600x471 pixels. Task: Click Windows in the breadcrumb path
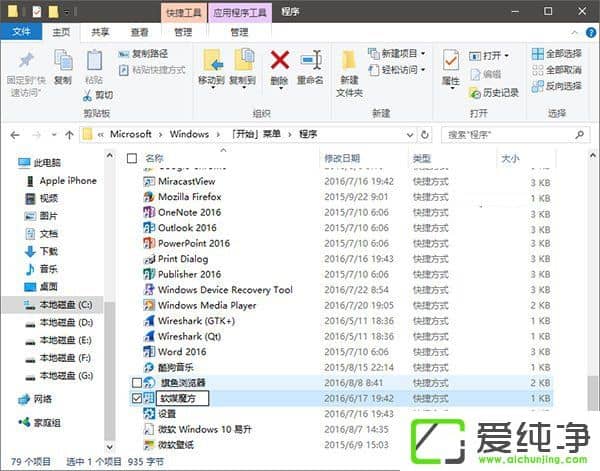(x=189, y=134)
